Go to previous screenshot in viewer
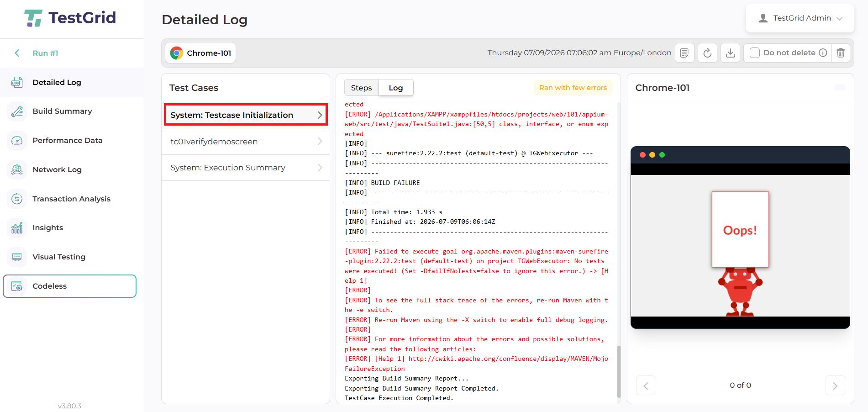This screenshot has height=412, width=868. [x=646, y=386]
